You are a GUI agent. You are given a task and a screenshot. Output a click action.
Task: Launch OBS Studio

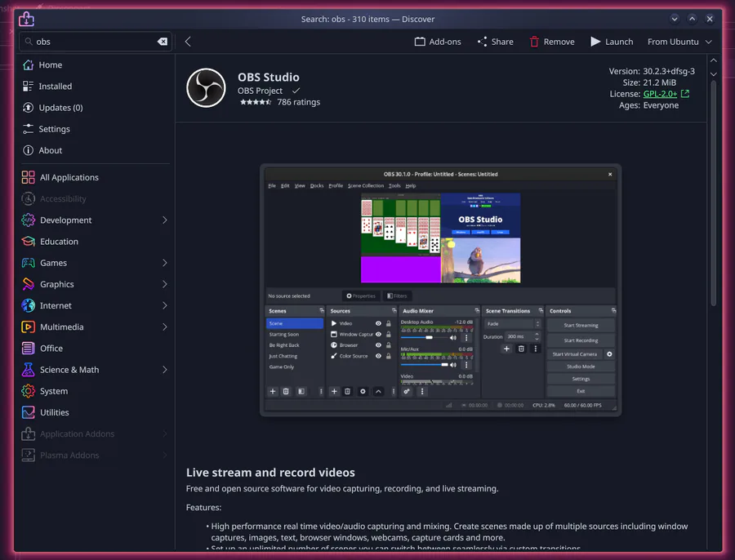[x=612, y=42]
